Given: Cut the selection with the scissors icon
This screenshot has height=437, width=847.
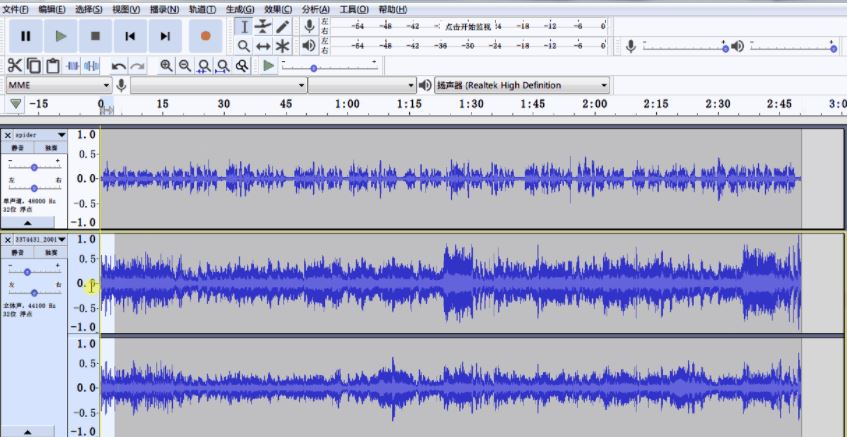Looking at the screenshot, I should click(x=15, y=66).
